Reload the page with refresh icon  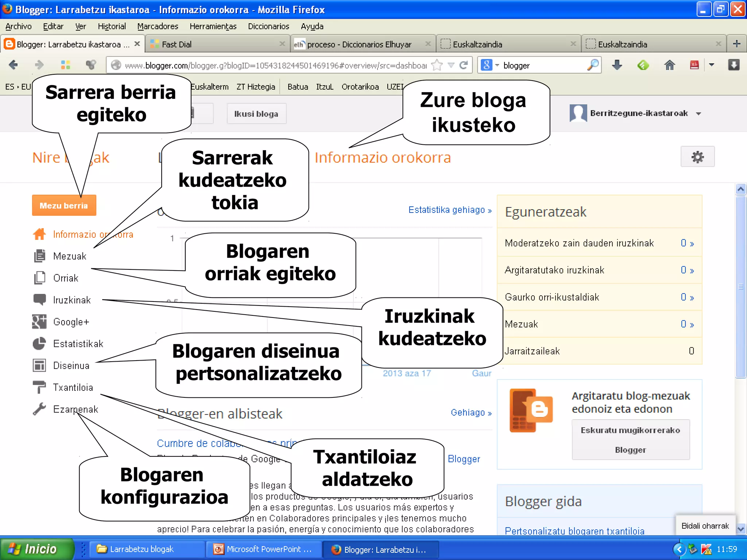pyautogui.click(x=464, y=65)
